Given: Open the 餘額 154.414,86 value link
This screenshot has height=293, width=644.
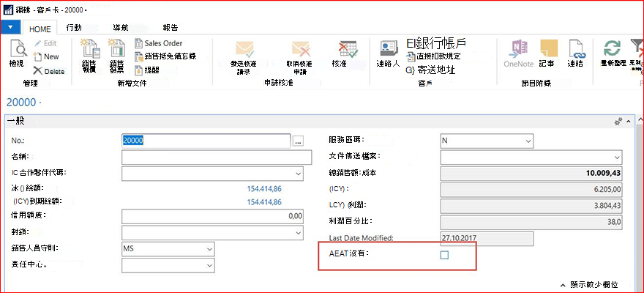Looking at the screenshot, I should click(x=264, y=189).
